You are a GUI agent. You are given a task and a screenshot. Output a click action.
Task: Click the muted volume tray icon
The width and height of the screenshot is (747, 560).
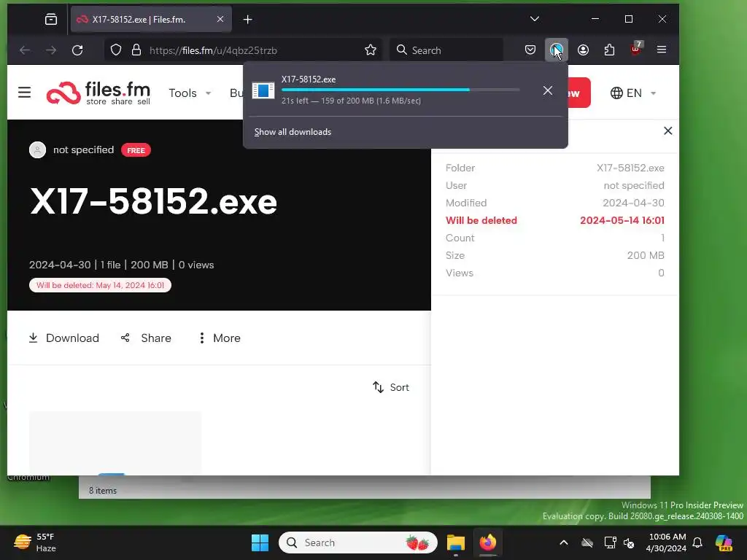coord(629,542)
